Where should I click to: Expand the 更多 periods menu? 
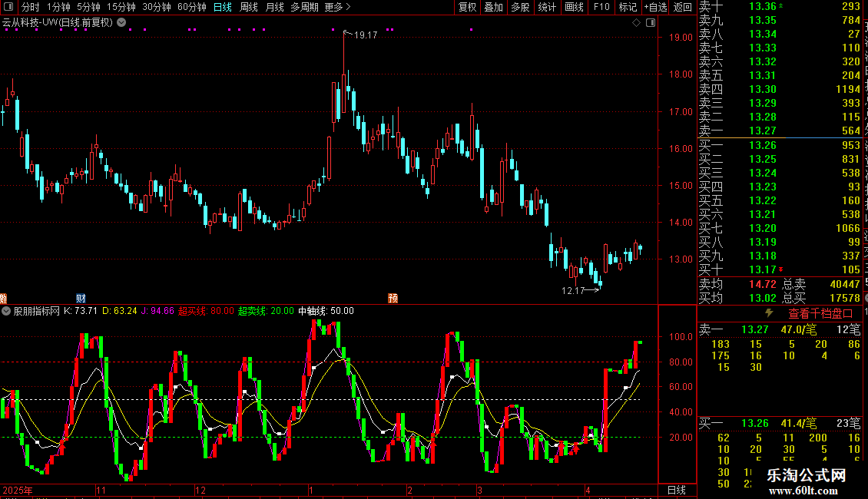(x=338, y=7)
